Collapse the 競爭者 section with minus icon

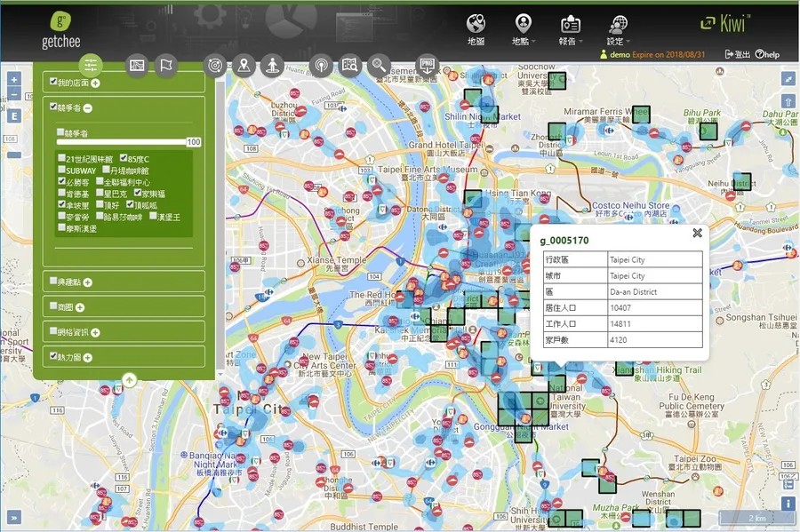(88, 108)
